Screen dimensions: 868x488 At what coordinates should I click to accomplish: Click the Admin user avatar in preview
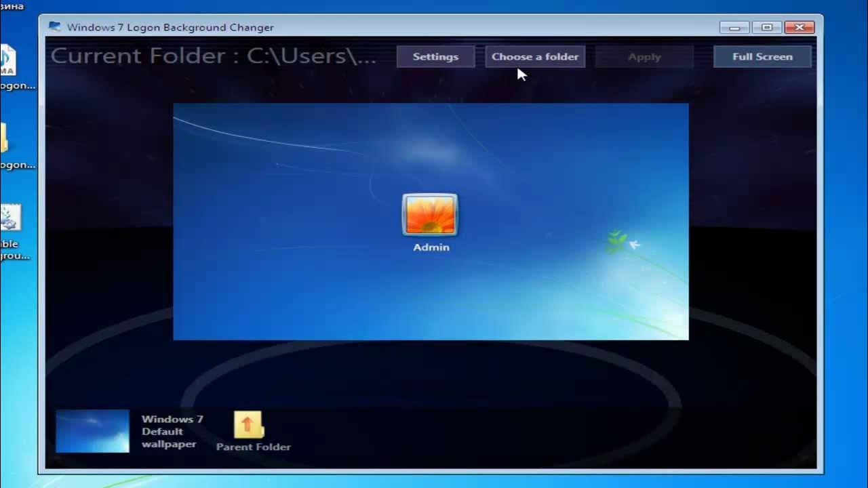click(430, 215)
